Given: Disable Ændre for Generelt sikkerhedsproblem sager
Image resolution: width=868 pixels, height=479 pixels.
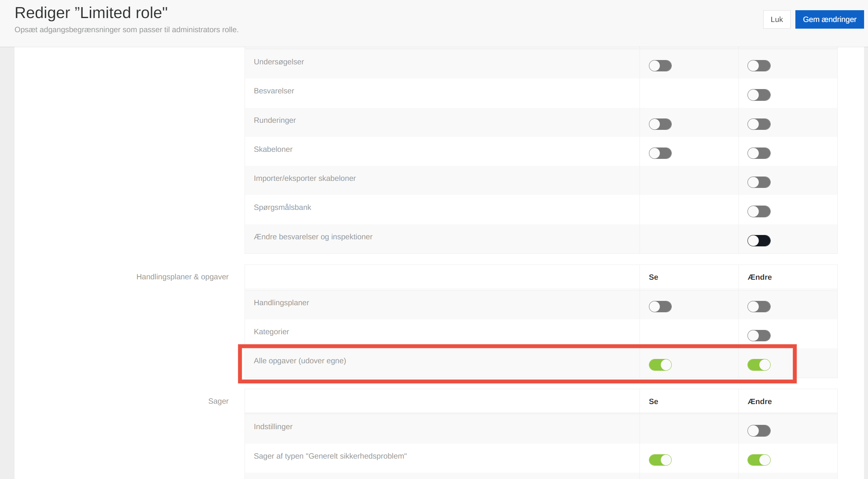Looking at the screenshot, I should 758,460.
